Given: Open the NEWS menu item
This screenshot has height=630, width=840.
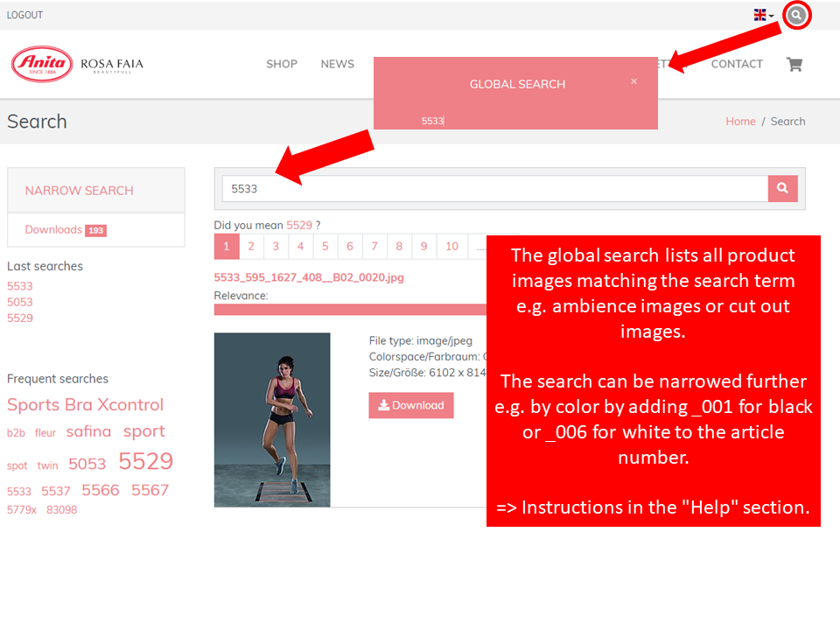Looking at the screenshot, I should click(x=337, y=64).
